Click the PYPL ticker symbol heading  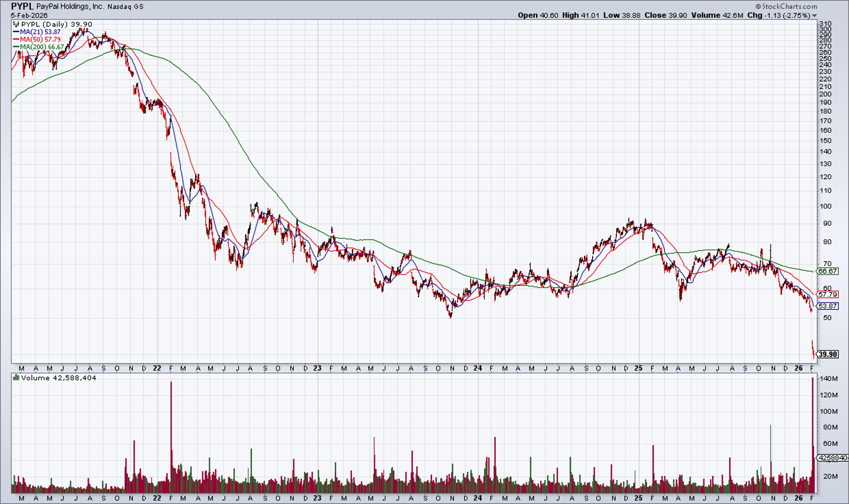click(x=21, y=6)
